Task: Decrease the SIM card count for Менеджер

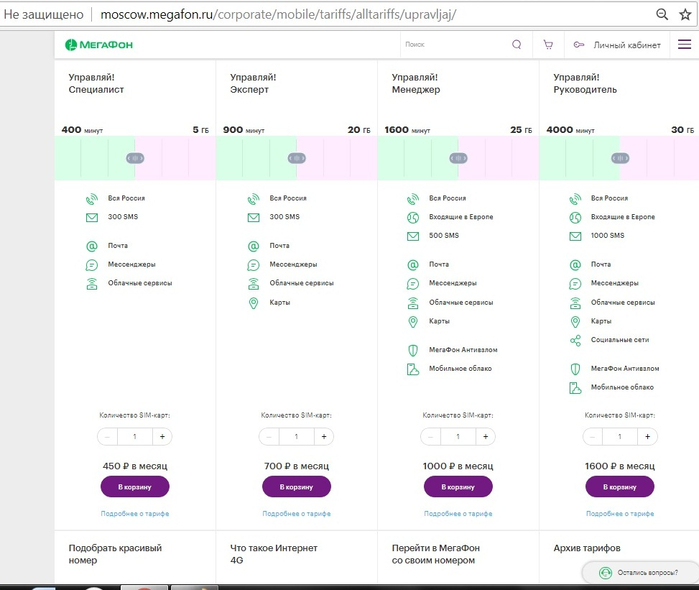Action: coord(431,437)
